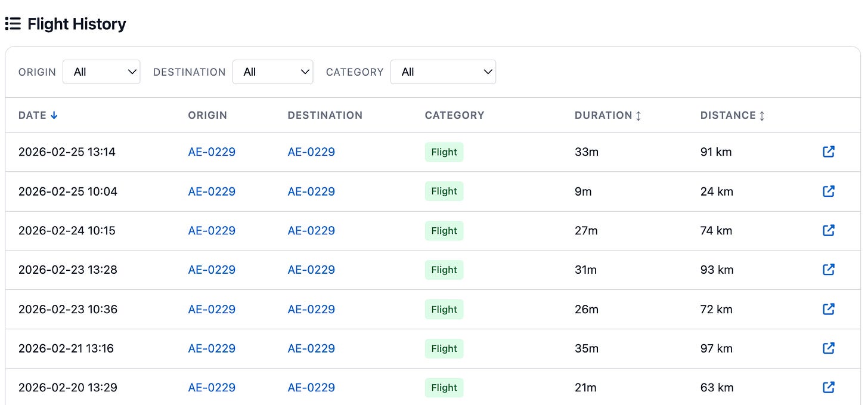Click the date 2026-02-23 10:36
Image resolution: width=868 pixels, height=405 pixels.
click(68, 309)
